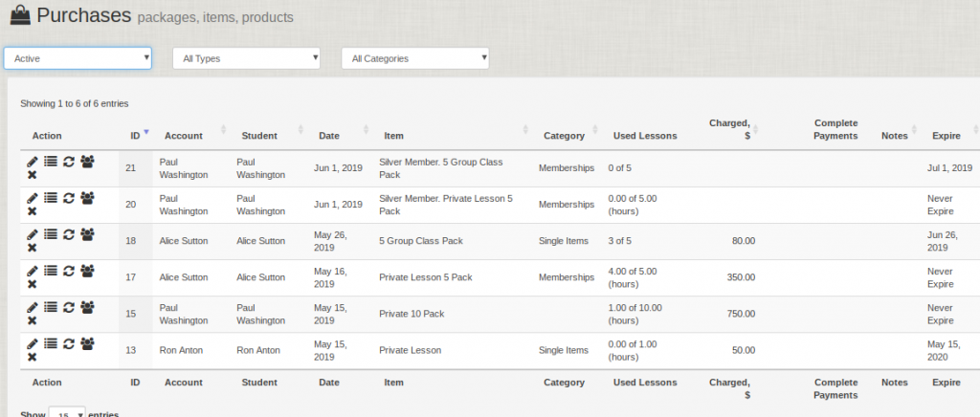Open the list details icon for purchase 20
The width and height of the screenshot is (980, 417).
pos(51,198)
